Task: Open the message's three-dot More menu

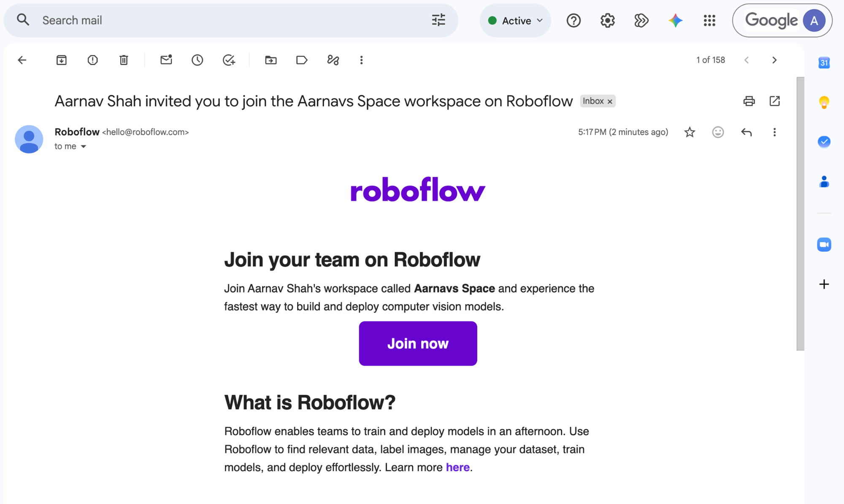Action: 774,132
